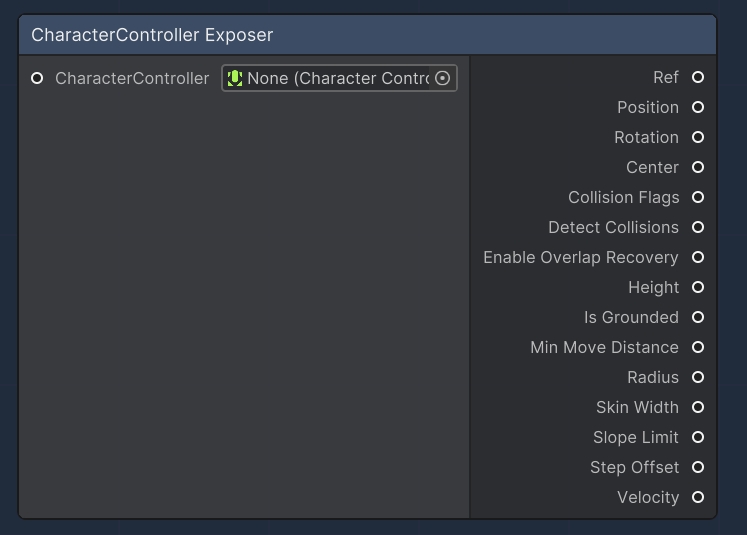Click the Velocity output port
Screen dimensions: 747x535
tap(698, 497)
